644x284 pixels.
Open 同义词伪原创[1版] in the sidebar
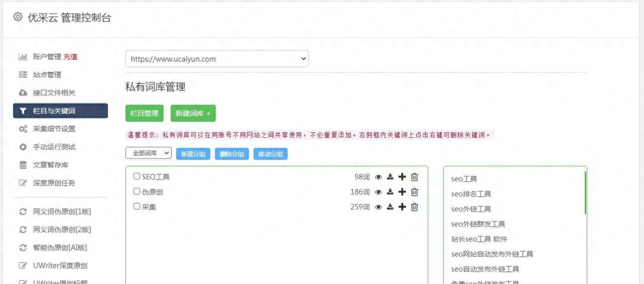point(62,212)
